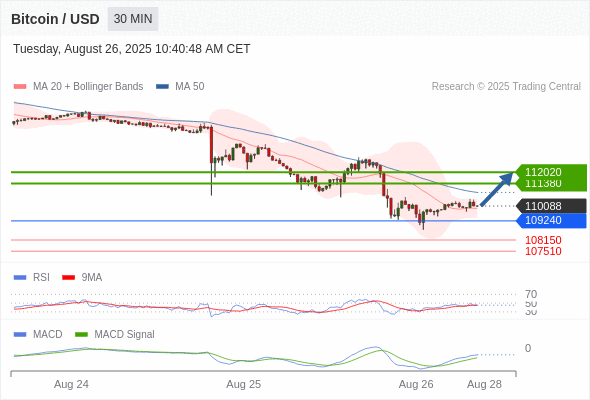Click the Aug 24 date axis label
The width and height of the screenshot is (590, 400).
coord(71,384)
